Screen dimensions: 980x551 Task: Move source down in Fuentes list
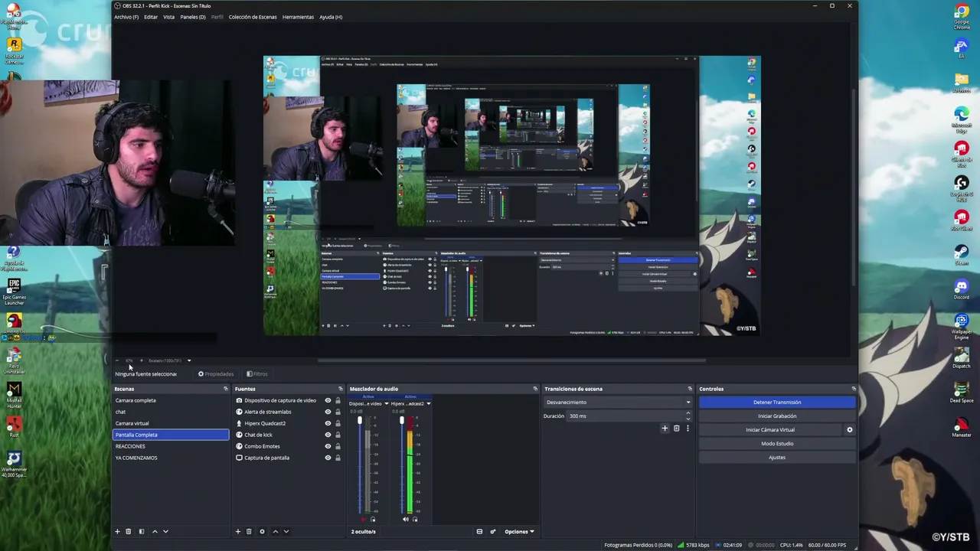click(x=286, y=531)
